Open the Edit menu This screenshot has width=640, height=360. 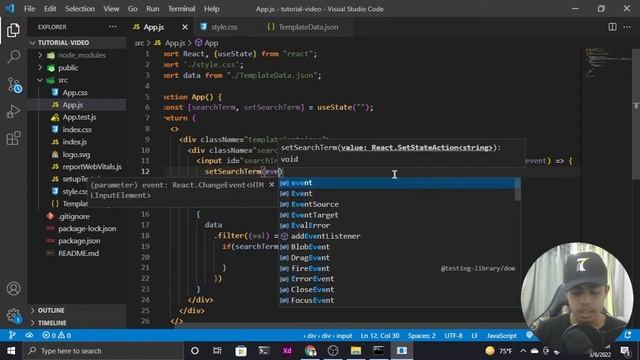(x=50, y=9)
